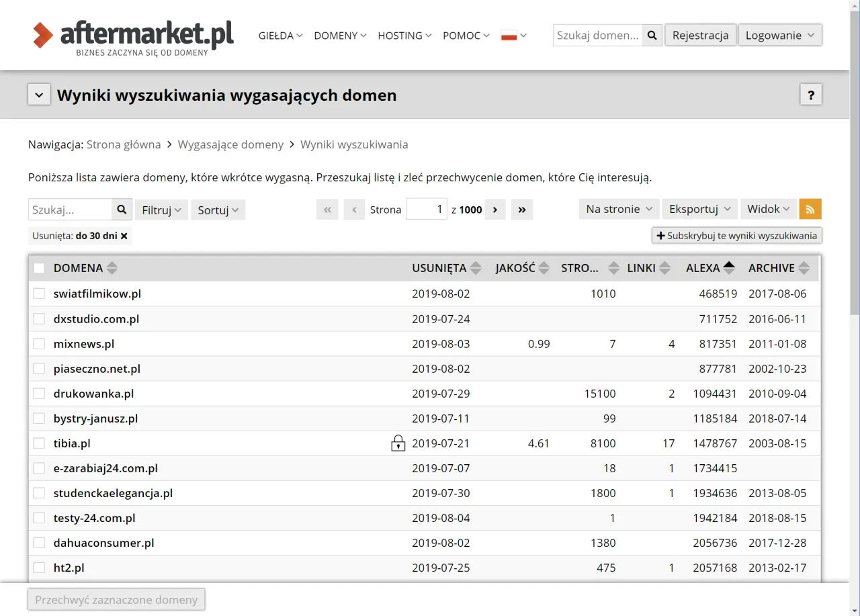This screenshot has height=616, width=860.
Task: Open the Filtruj dropdown
Action: click(x=161, y=210)
